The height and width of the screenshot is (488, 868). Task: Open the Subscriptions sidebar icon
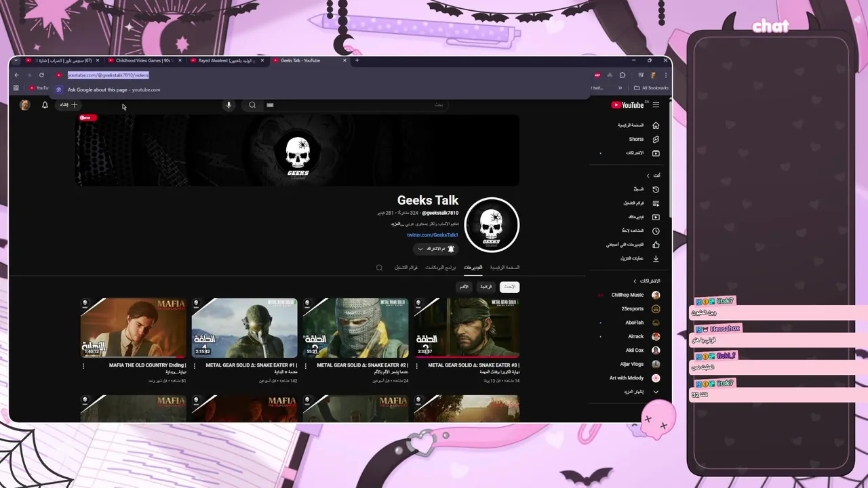[x=656, y=153]
